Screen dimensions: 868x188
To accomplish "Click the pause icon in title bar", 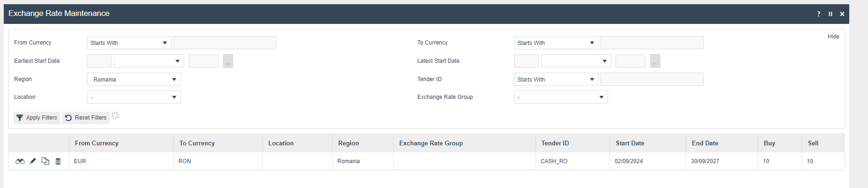I will click(831, 14).
